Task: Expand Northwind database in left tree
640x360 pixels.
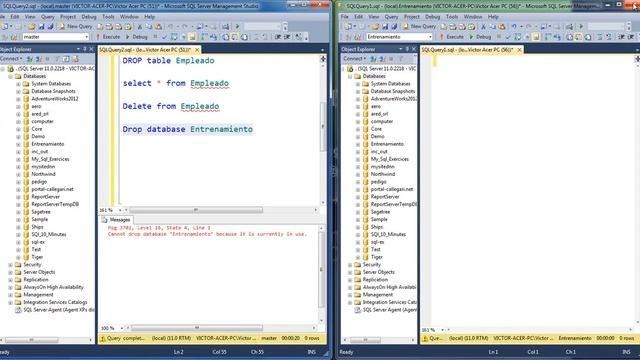Action: click(18, 174)
